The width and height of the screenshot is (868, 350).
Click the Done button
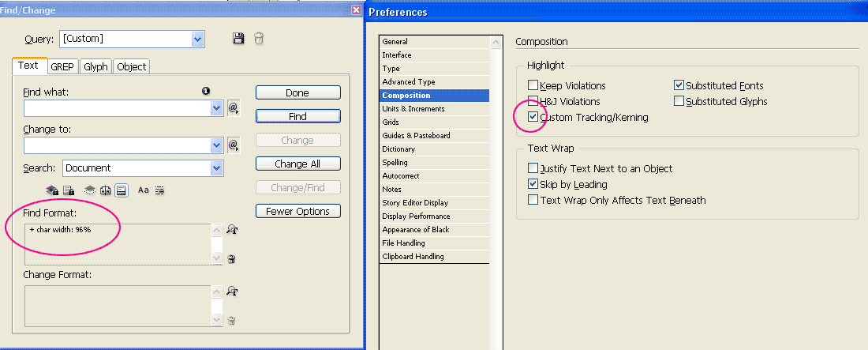(297, 92)
